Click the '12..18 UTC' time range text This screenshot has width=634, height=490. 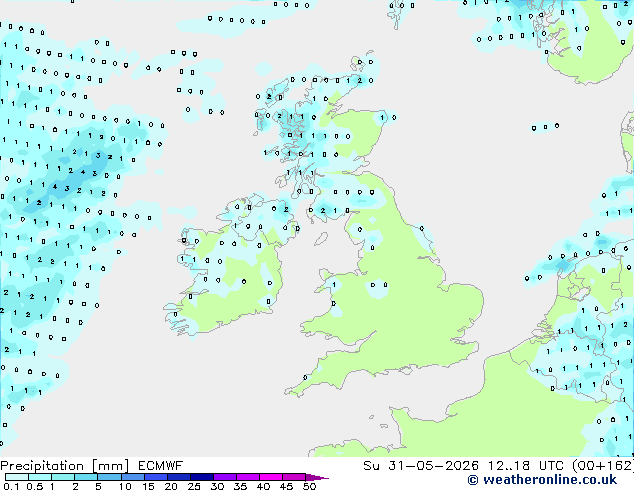click(525, 466)
